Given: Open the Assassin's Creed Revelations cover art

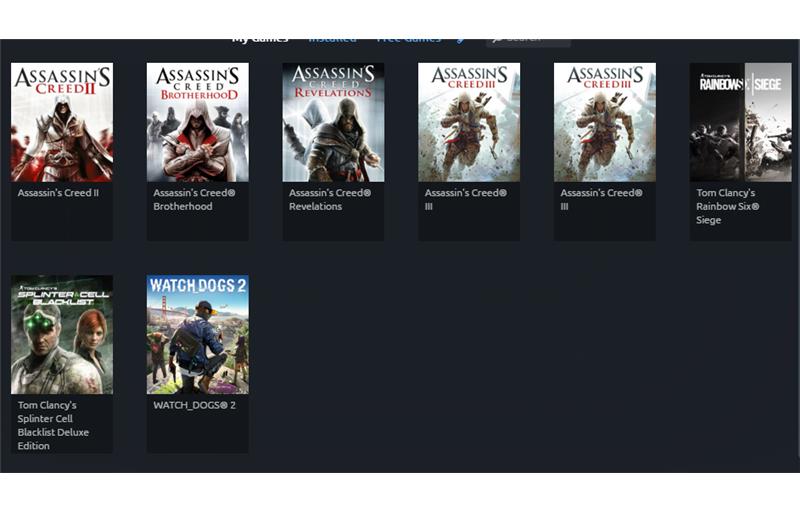Looking at the screenshot, I should point(333,122).
